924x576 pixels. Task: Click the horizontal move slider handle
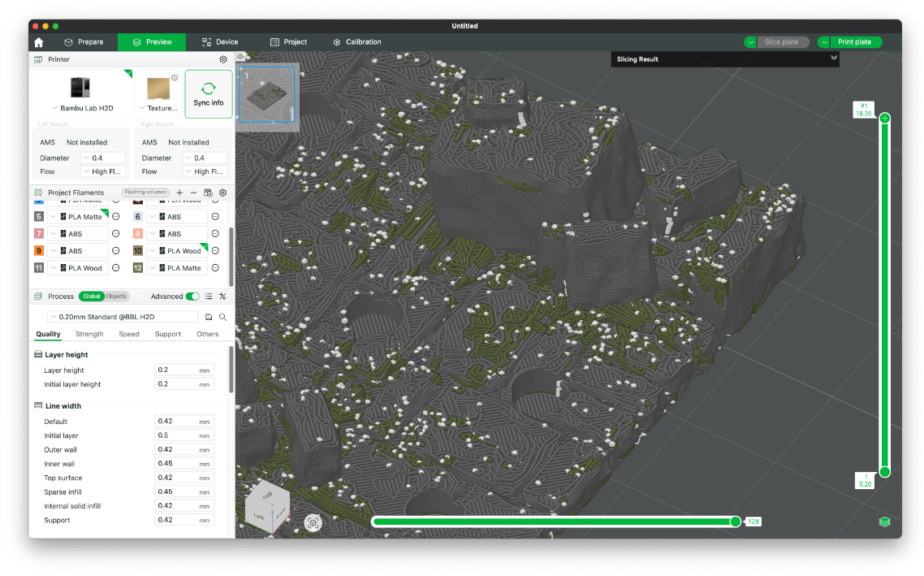point(735,522)
